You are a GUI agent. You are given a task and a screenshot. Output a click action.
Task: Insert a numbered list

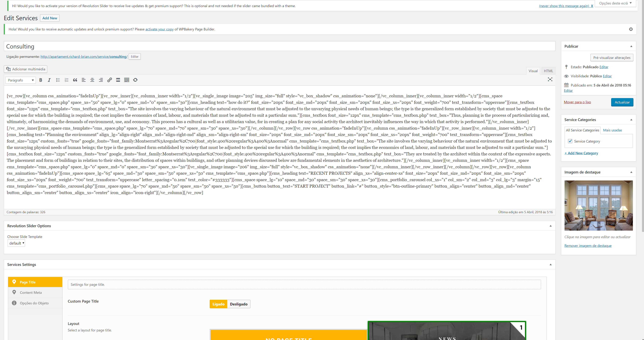pos(67,80)
